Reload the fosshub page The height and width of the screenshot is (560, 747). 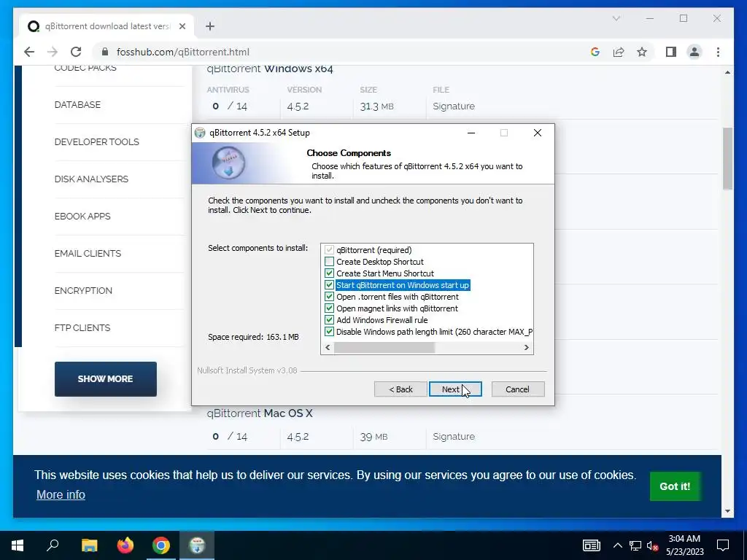coord(76,52)
